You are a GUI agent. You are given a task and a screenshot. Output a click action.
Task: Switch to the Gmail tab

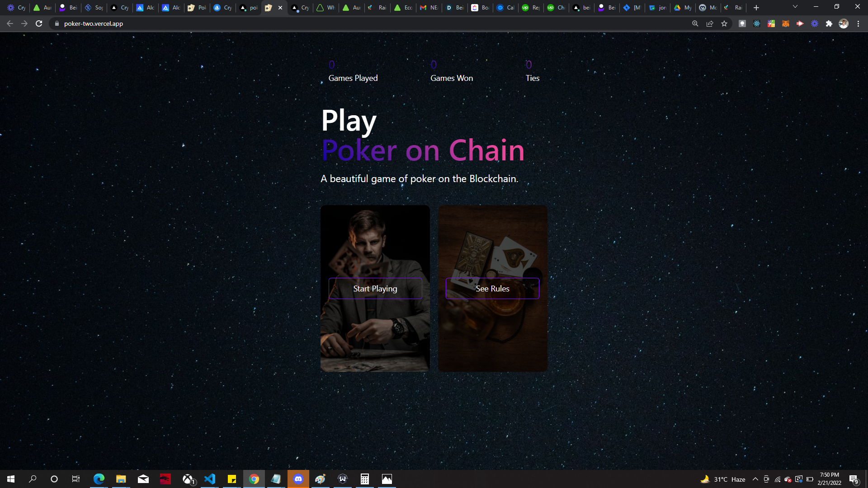[x=429, y=8]
